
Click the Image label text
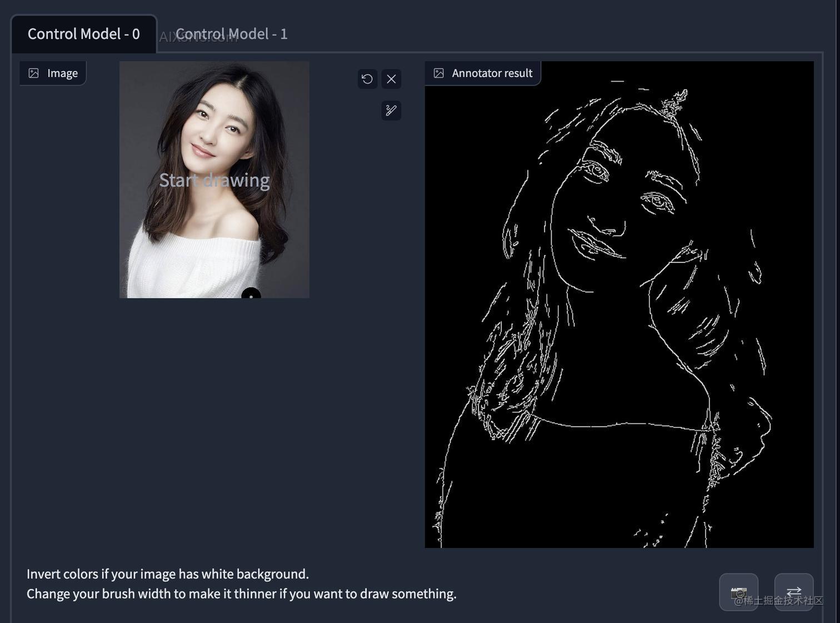coord(62,73)
